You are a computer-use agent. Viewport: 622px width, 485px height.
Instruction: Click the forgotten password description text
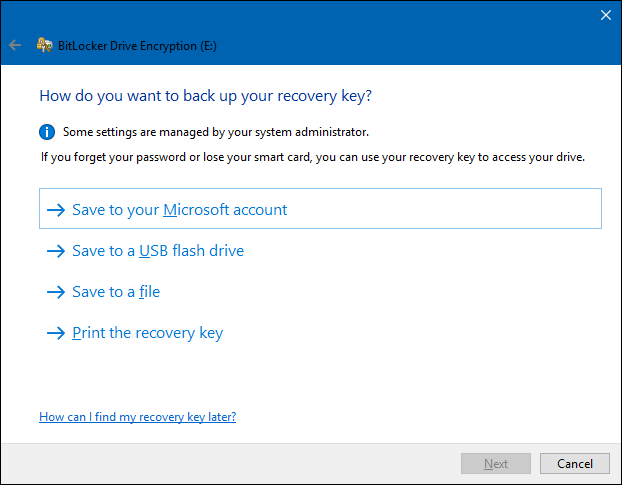[312, 157]
